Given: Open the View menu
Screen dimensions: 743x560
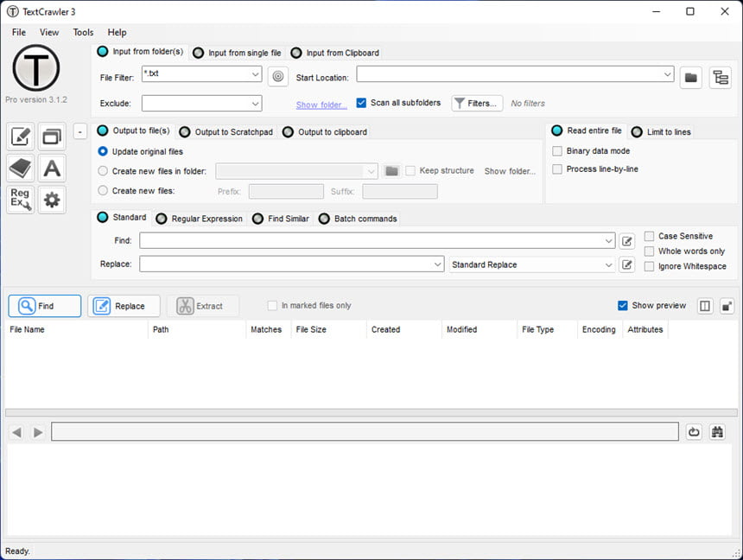Looking at the screenshot, I should [49, 32].
